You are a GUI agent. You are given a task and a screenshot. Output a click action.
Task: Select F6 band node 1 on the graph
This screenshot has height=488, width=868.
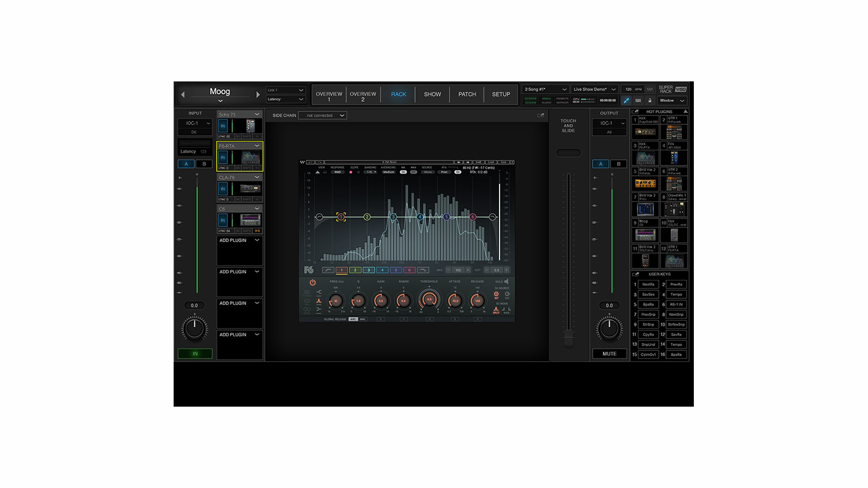[341, 217]
